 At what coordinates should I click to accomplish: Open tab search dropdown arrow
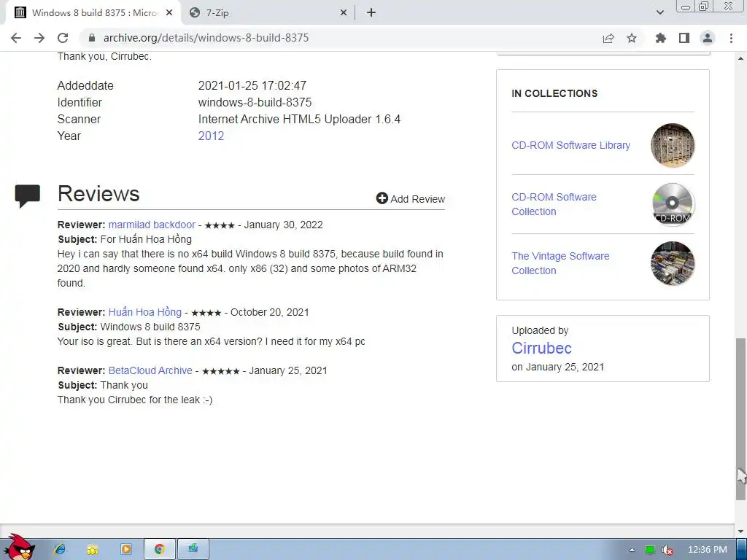(x=659, y=13)
